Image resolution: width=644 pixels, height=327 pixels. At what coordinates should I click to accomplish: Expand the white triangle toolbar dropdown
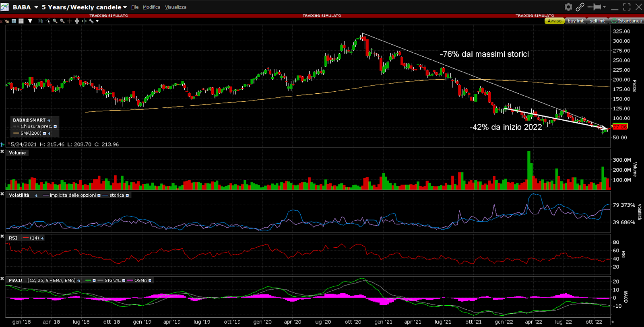30,21
